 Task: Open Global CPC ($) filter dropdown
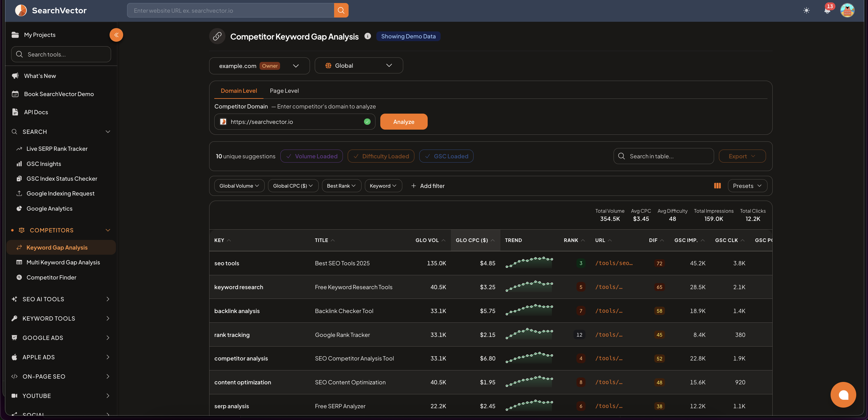coord(293,186)
